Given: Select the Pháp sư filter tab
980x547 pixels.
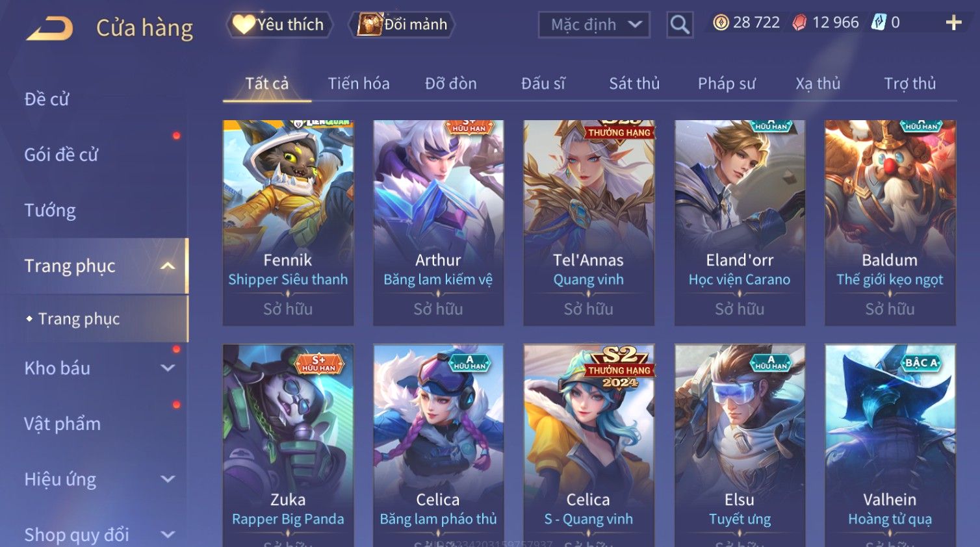Looking at the screenshot, I should click(727, 84).
